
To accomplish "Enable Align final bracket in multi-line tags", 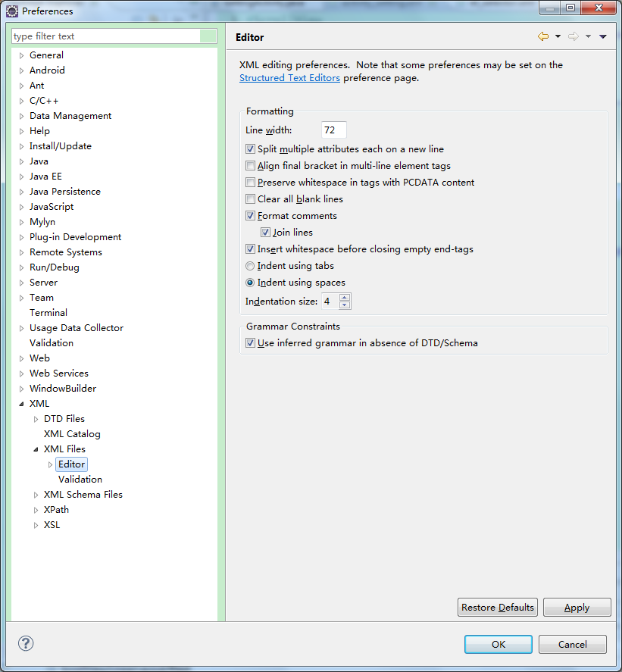I will (250, 166).
